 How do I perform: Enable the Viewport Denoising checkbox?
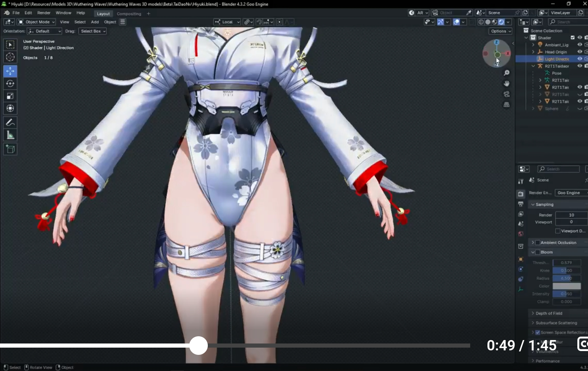click(558, 231)
